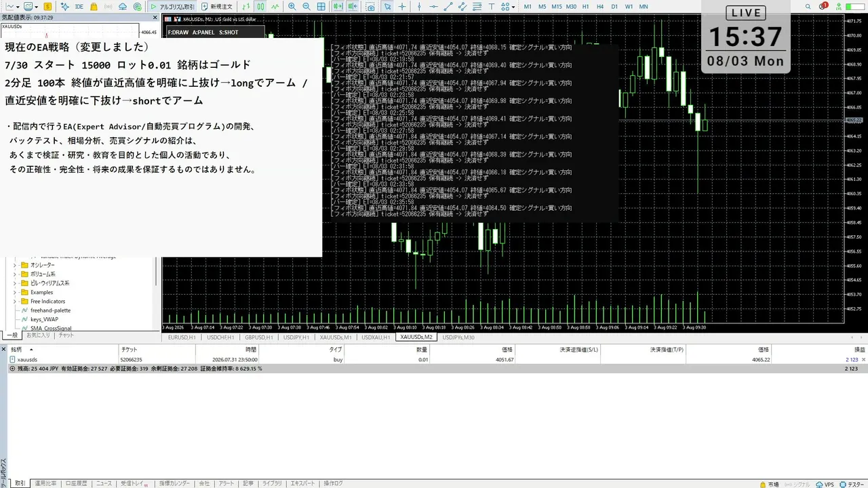Select the trendline tool

click(x=448, y=6)
